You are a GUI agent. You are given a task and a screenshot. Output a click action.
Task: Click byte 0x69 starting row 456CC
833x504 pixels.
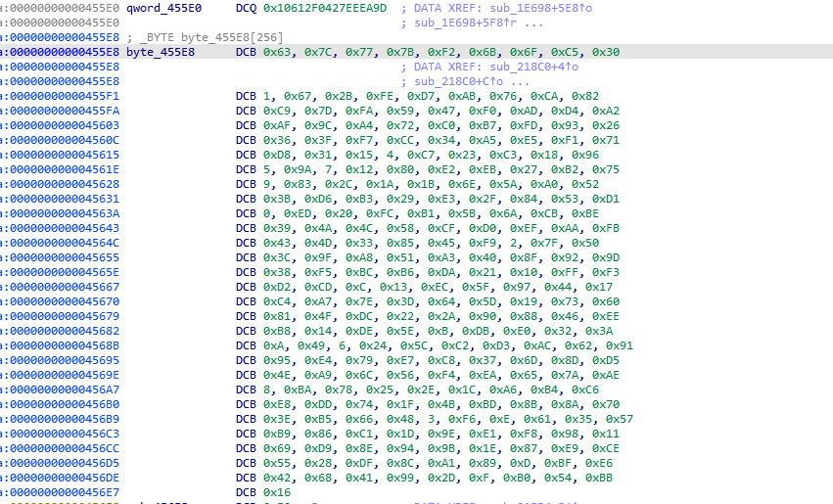pyautogui.click(x=277, y=449)
